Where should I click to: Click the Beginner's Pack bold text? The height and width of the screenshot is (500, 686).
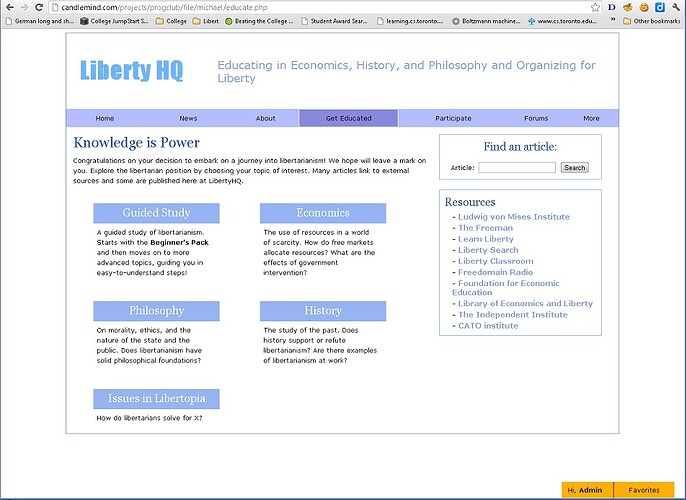coord(179,243)
